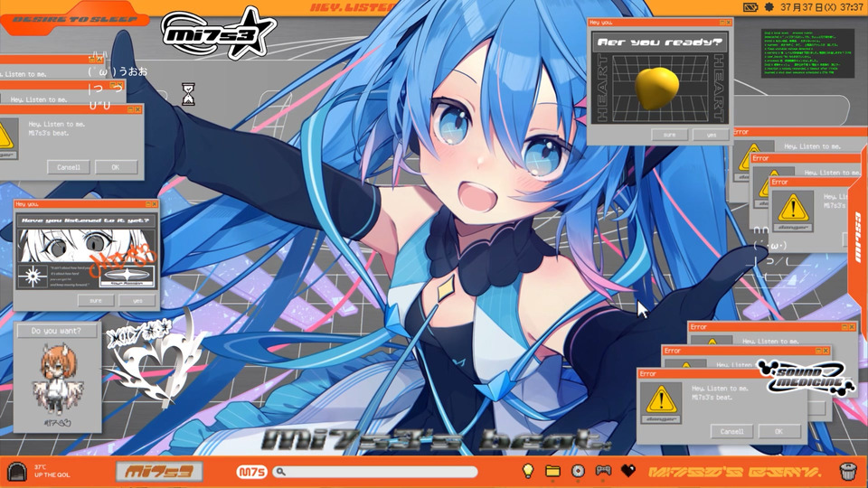Click the '37°C UP THE QOL' weather readout
This screenshot has width=868, height=488.
point(52,471)
